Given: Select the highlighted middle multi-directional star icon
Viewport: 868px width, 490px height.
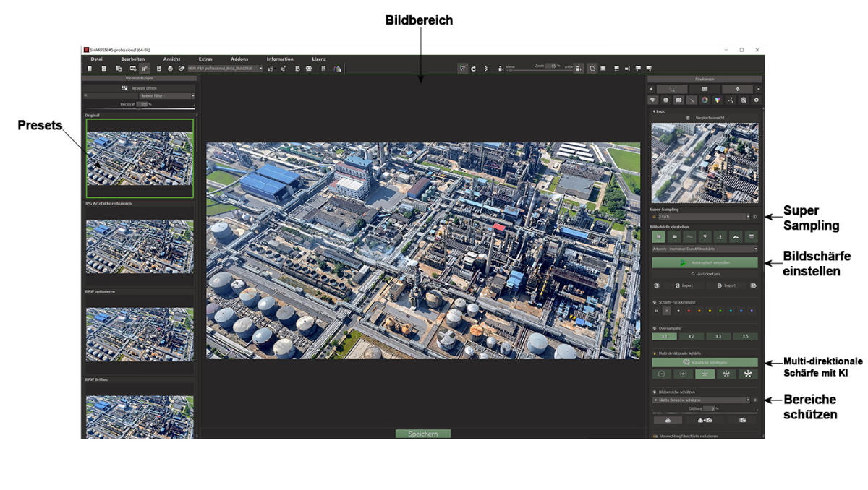Looking at the screenshot, I should tap(705, 374).
